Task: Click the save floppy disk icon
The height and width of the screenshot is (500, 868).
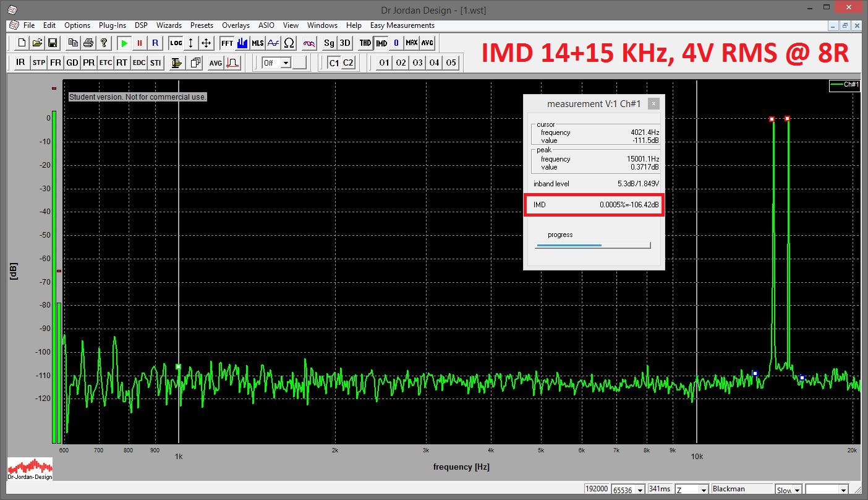Action: (x=53, y=43)
